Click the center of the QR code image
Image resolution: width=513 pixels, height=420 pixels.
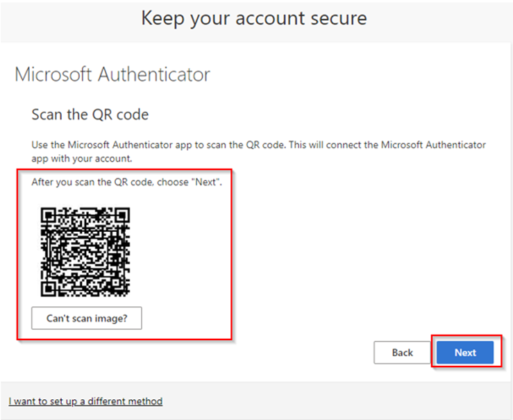point(85,251)
